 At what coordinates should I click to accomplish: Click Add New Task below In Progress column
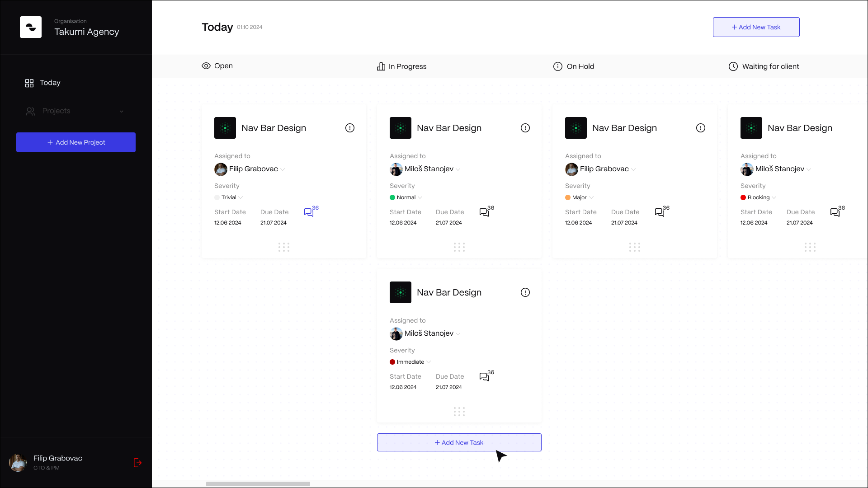click(x=459, y=442)
